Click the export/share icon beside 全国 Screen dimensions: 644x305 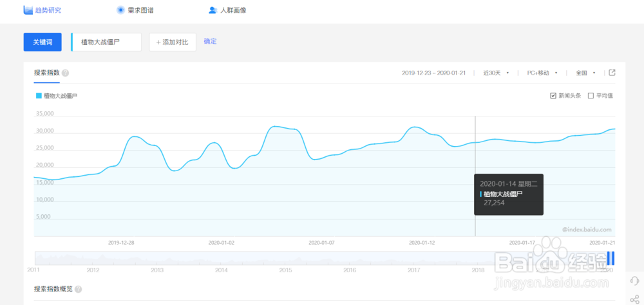(x=612, y=73)
